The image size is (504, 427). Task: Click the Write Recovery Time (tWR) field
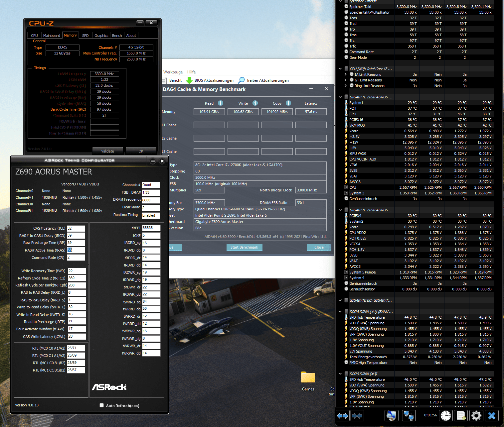click(77, 271)
